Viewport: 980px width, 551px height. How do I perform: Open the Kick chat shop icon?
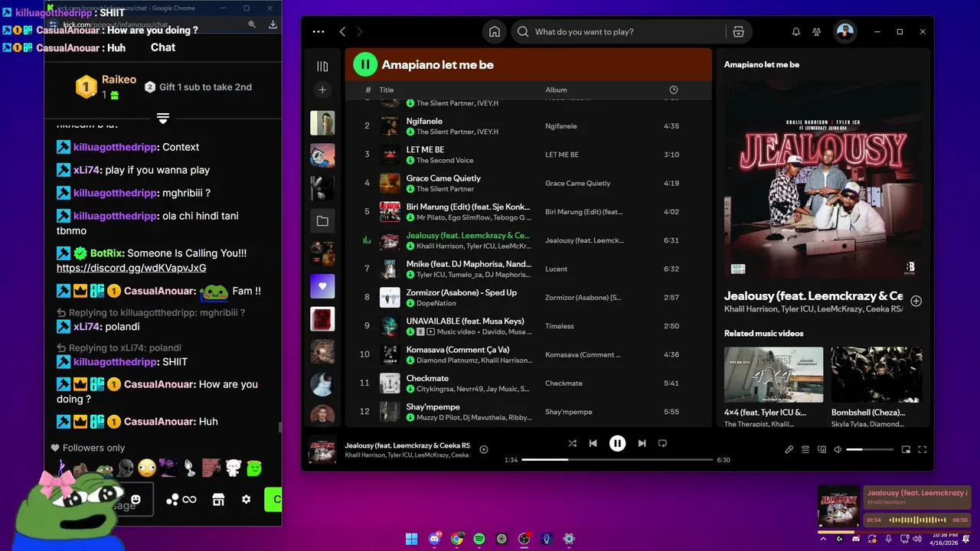point(218,500)
